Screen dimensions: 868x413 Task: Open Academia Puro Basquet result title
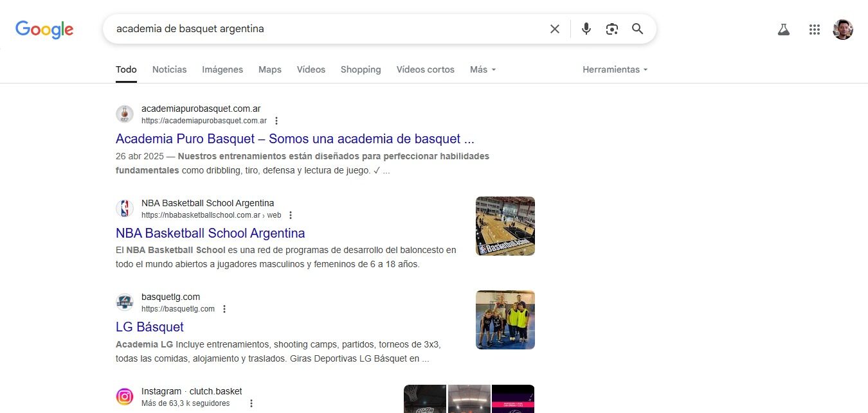tap(295, 139)
